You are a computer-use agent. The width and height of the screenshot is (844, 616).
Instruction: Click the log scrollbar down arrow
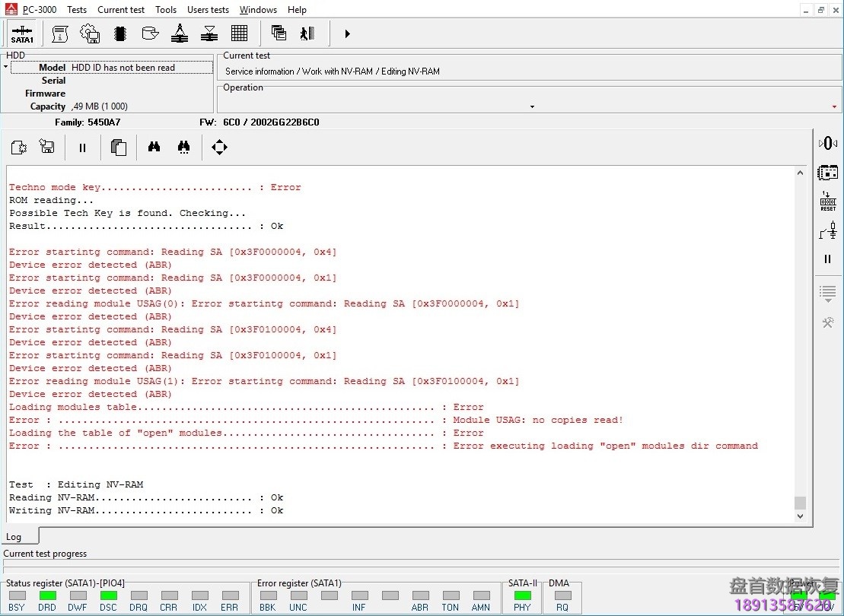[800, 516]
